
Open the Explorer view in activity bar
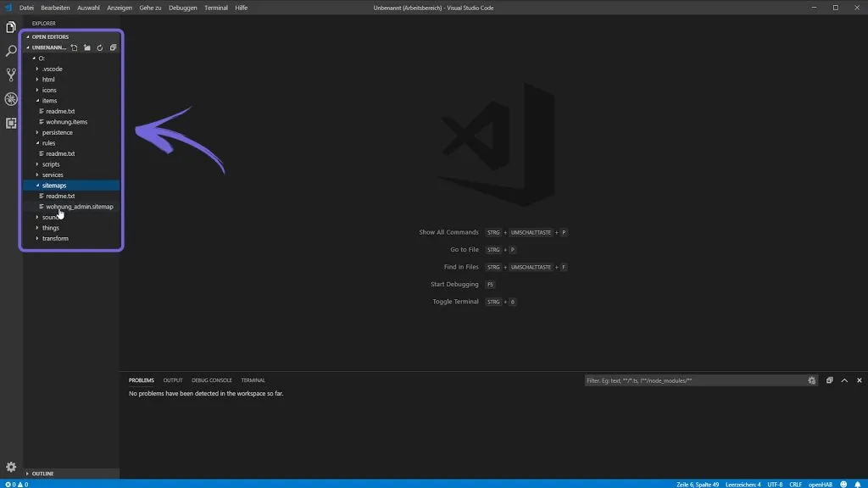(x=10, y=27)
